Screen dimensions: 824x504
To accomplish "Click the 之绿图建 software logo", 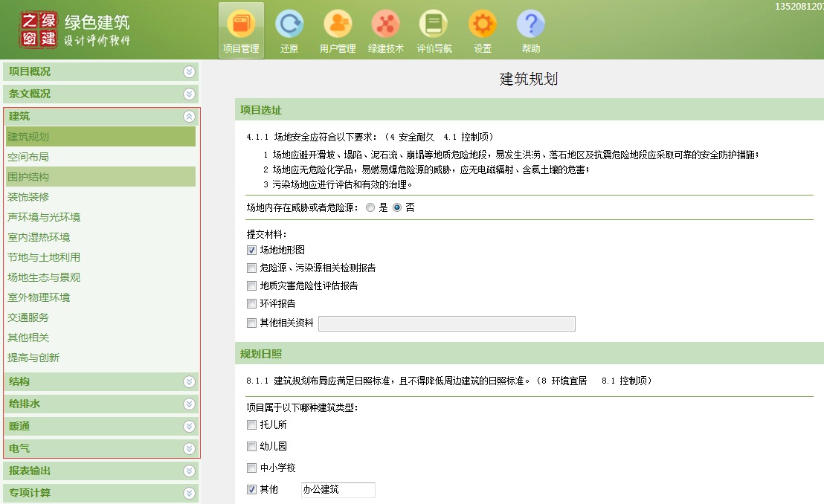I will click(x=39, y=30).
